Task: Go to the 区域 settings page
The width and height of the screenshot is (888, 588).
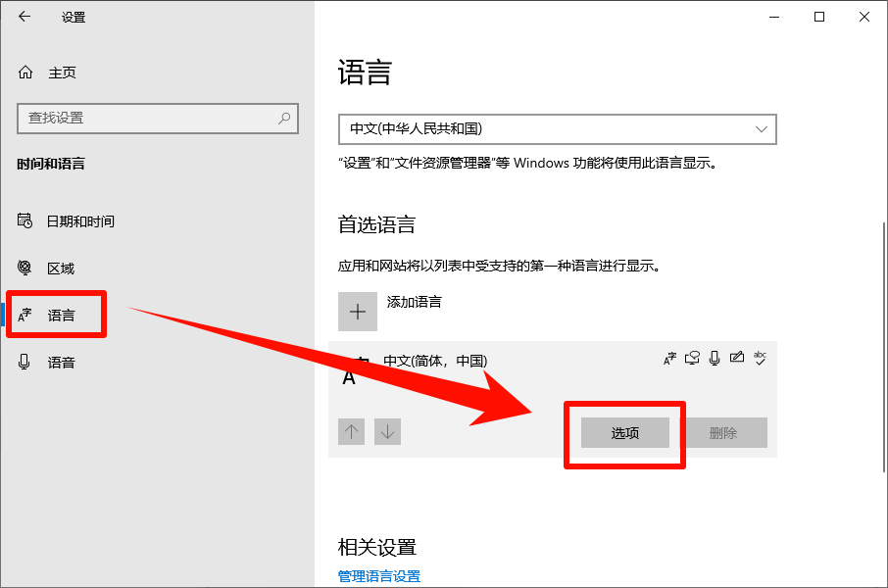Action: pyautogui.click(x=61, y=269)
